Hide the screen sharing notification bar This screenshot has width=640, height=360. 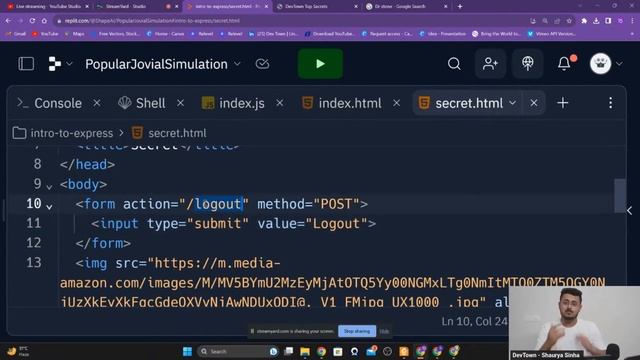tap(384, 331)
